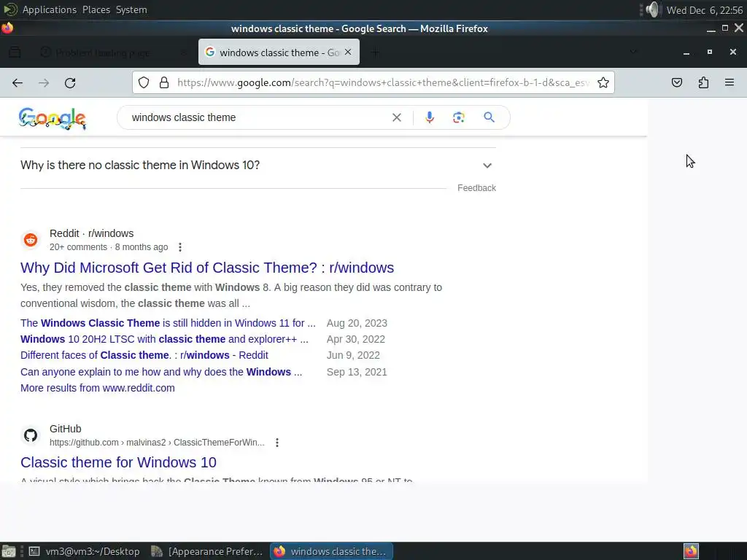
Task: Bookmark this page with the star
Action: (x=603, y=83)
